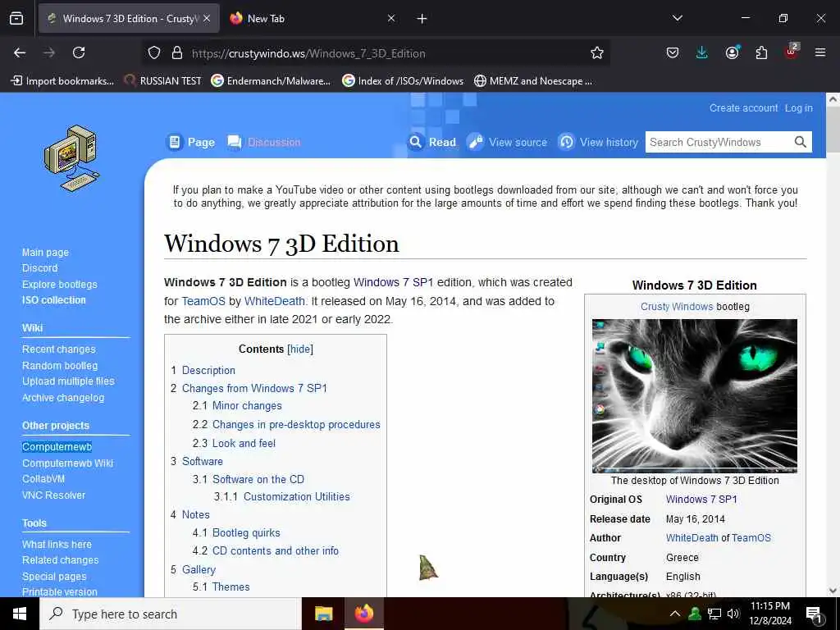Open the View source tab

coord(507,142)
